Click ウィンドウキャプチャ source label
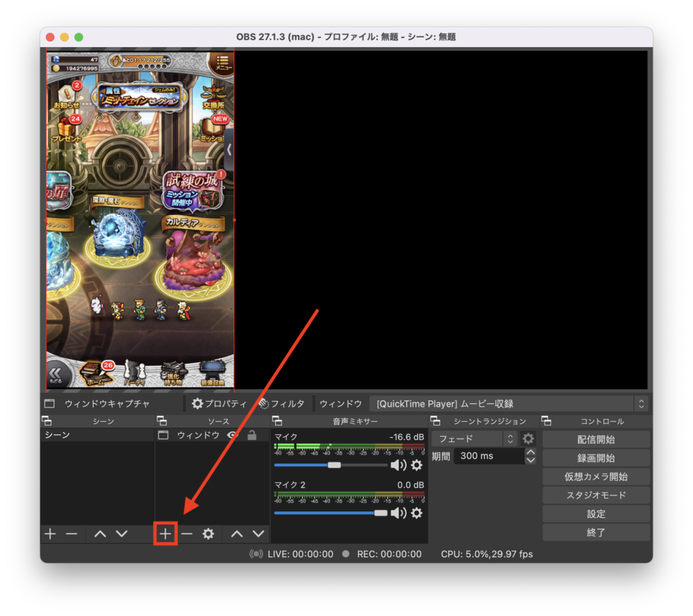This screenshot has width=693, height=616. pos(107,403)
